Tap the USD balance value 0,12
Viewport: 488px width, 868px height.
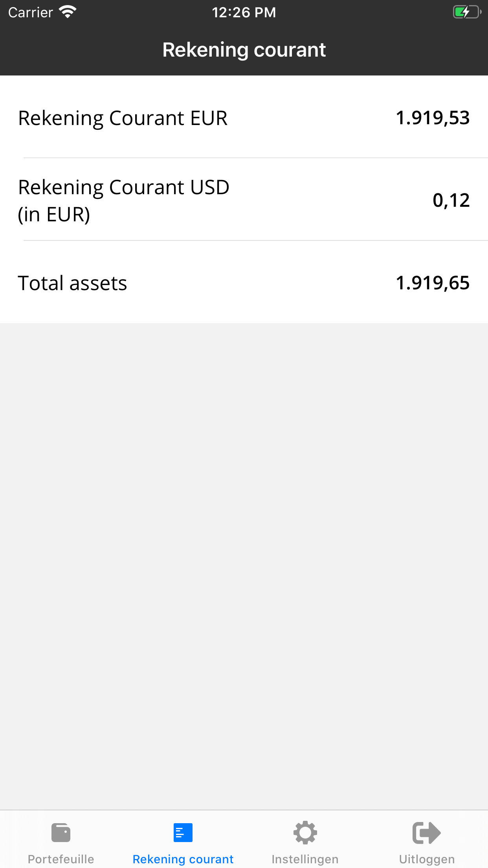coord(451,200)
